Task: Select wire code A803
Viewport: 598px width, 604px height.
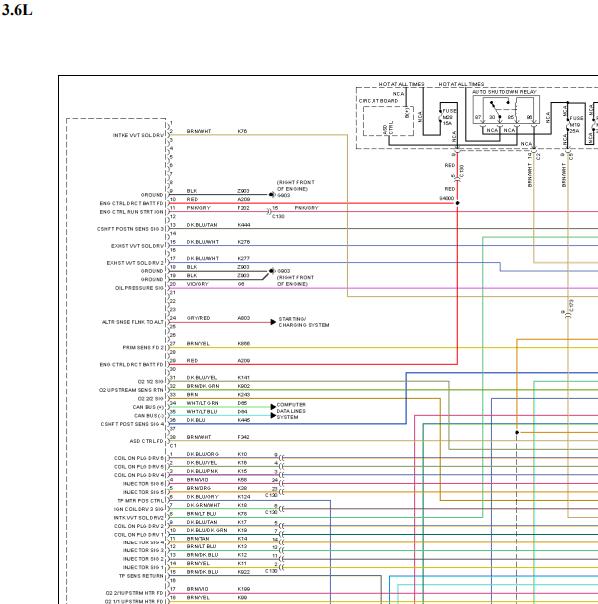Action: 244,318
